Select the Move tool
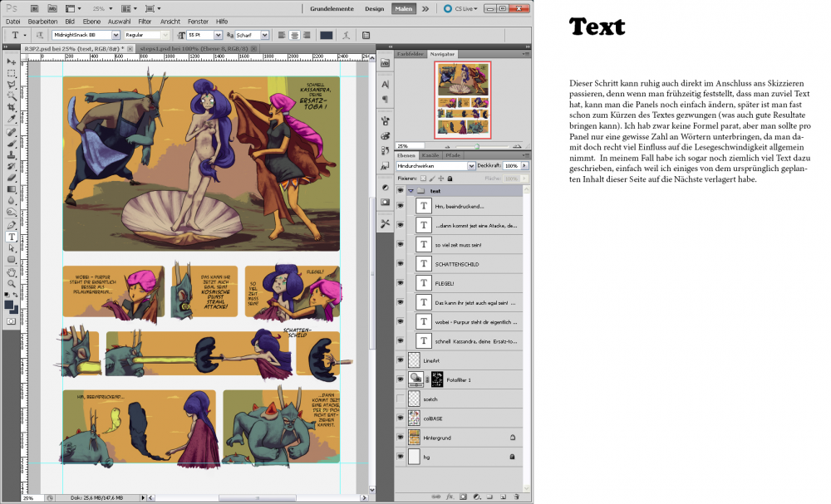The image size is (831, 504). [x=11, y=61]
